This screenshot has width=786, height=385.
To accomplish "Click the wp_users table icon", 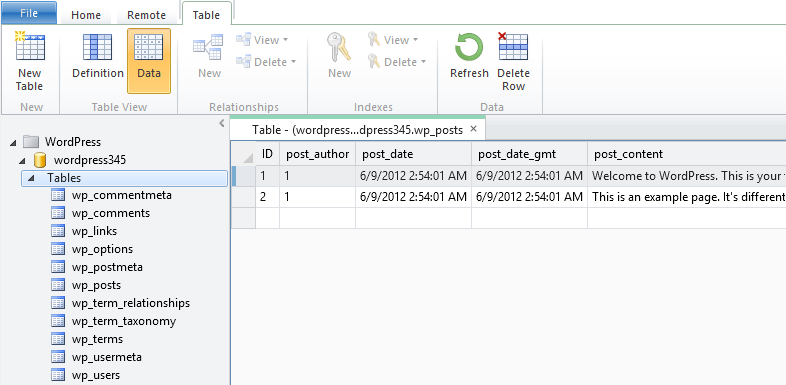I will 58,375.
